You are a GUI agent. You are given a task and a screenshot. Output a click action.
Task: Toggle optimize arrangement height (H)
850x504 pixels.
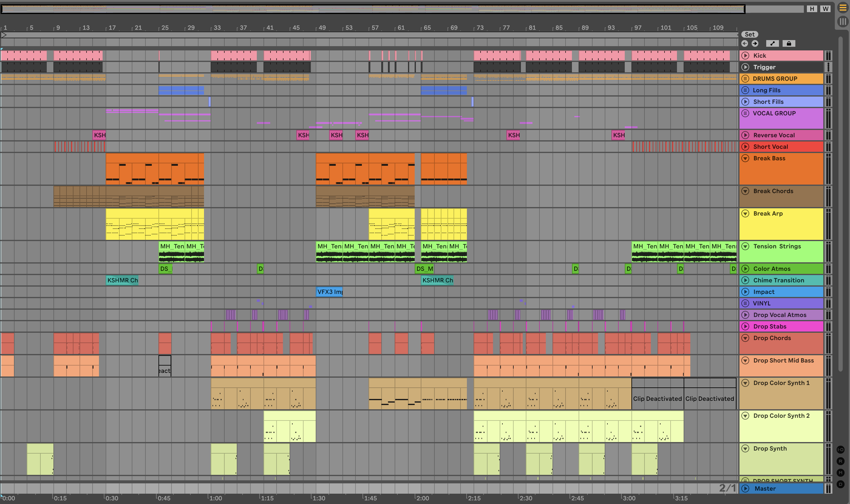pyautogui.click(x=812, y=9)
